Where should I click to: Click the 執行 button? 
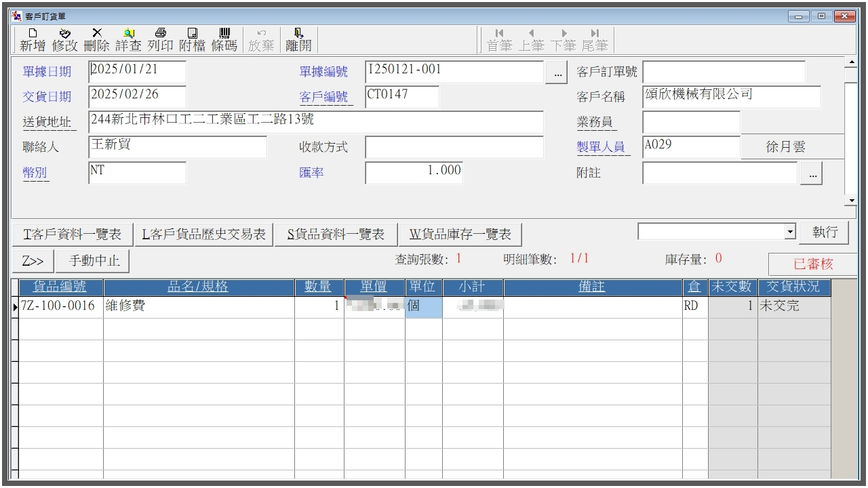click(x=825, y=232)
